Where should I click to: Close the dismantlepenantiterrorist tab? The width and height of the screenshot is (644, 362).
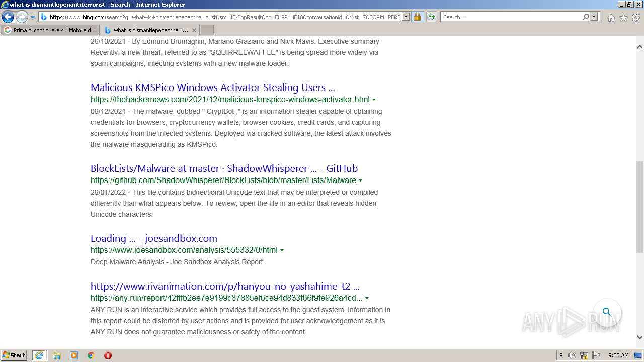coord(194,30)
